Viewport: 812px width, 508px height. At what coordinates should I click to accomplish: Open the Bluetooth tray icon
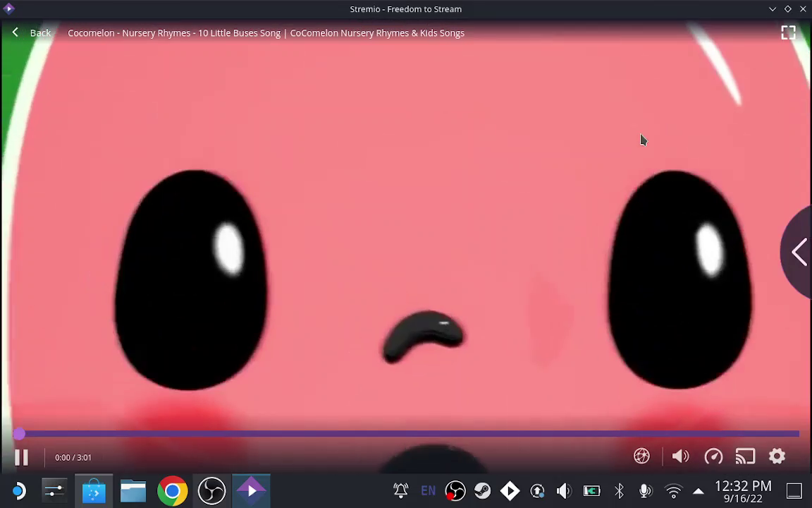pyautogui.click(x=619, y=490)
